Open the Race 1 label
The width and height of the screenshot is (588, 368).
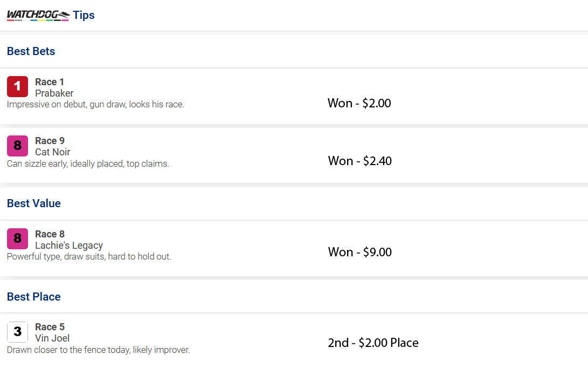[x=50, y=82]
